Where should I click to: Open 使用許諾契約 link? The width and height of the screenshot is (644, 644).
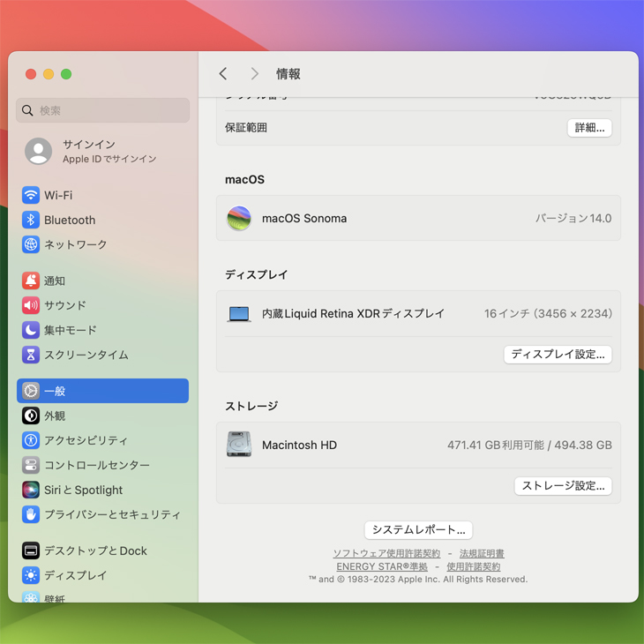(x=474, y=566)
